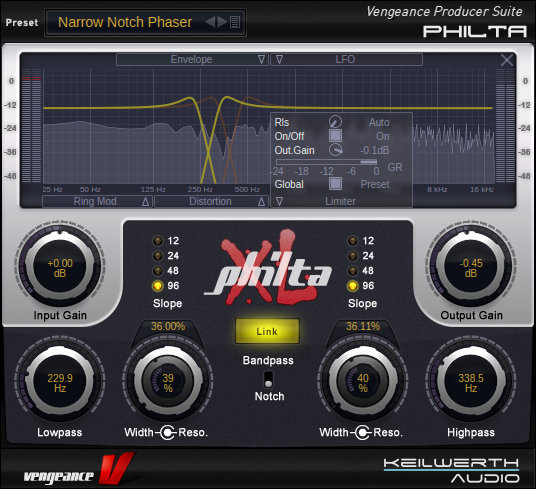The width and height of the screenshot is (536, 489).
Task: Expand the Distortion panel
Action: tap(211, 202)
